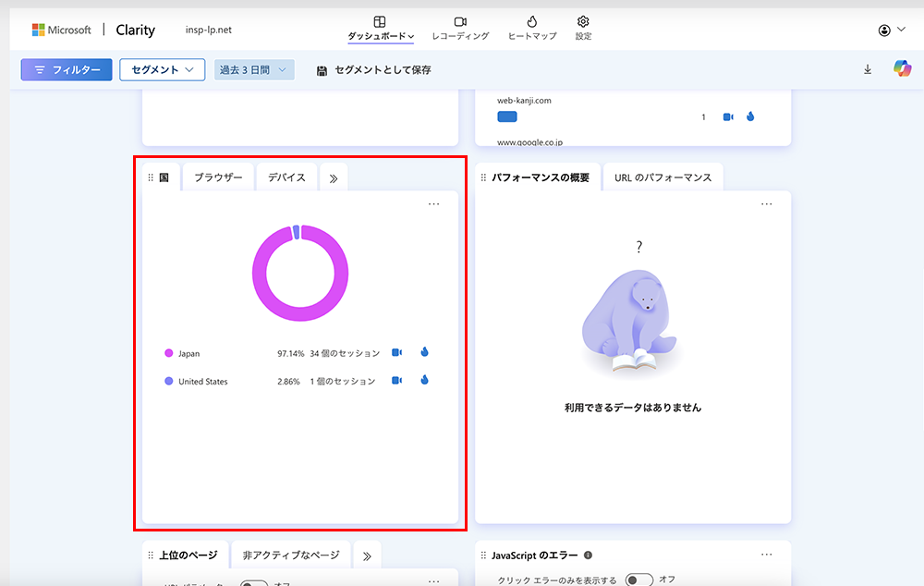Click the web-kanji.com blue bar
The height and width of the screenshot is (586, 924).
pyautogui.click(x=506, y=116)
